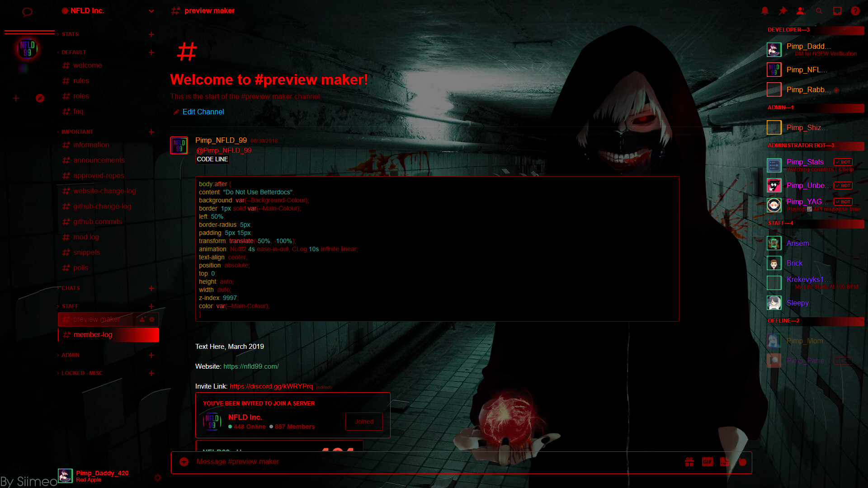Image resolution: width=868 pixels, height=488 pixels.
Task: Click Pimp_Daddy_420 user avatar
Action: [x=65, y=475]
